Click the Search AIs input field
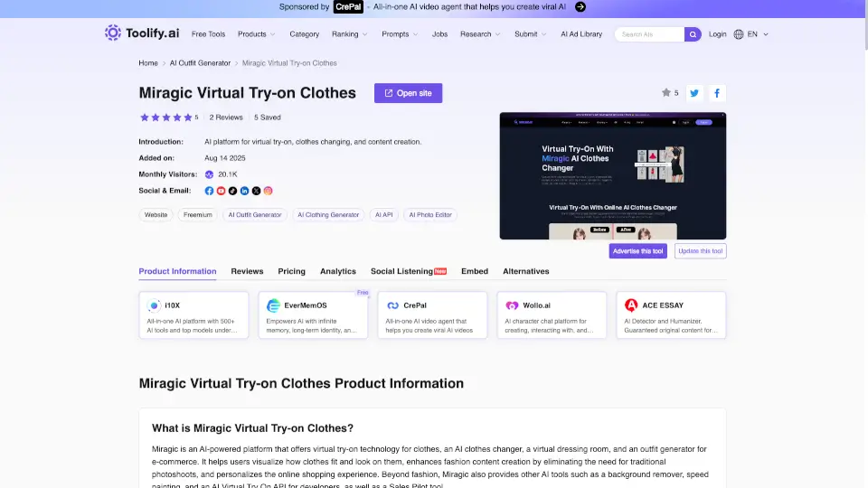 pos(650,34)
